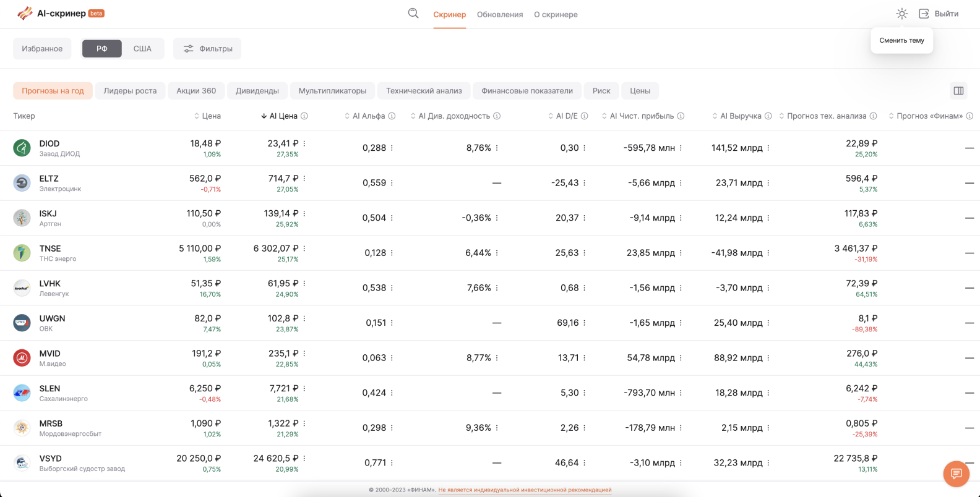
Task: Open the О скринере tab
Action: [x=556, y=14]
